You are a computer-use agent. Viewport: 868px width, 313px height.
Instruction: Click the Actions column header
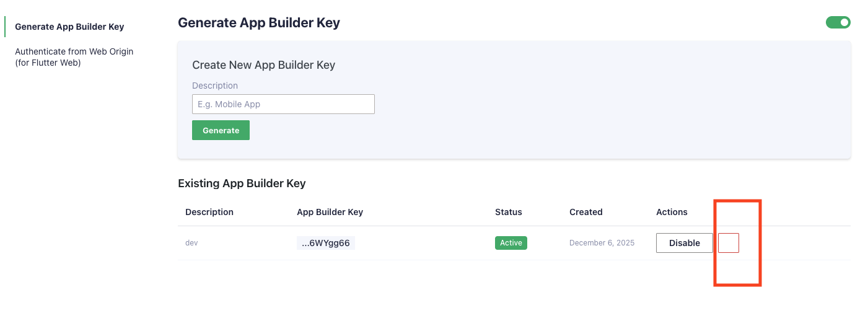tap(672, 212)
